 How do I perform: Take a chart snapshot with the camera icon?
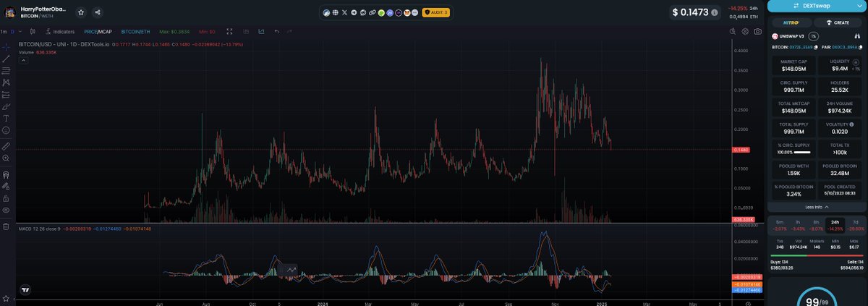757,32
